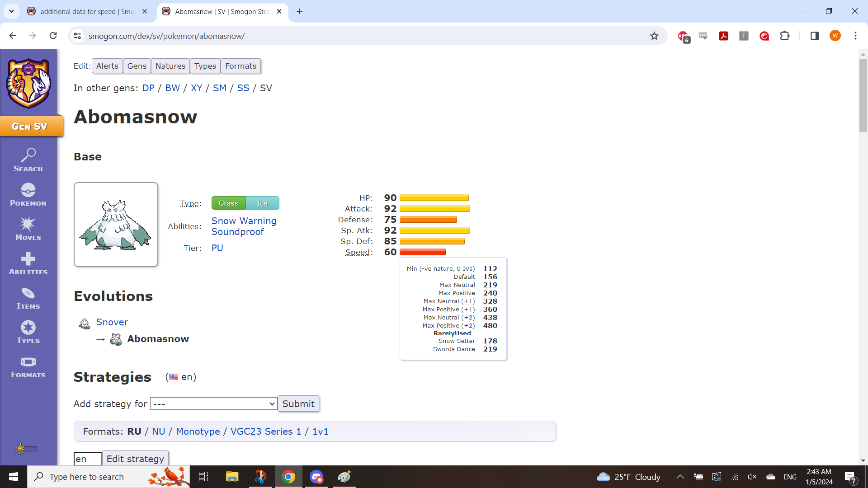This screenshot has height=488, width=868.
Task: Open the Search sidebar icon
Action: [x=28, y=160]
